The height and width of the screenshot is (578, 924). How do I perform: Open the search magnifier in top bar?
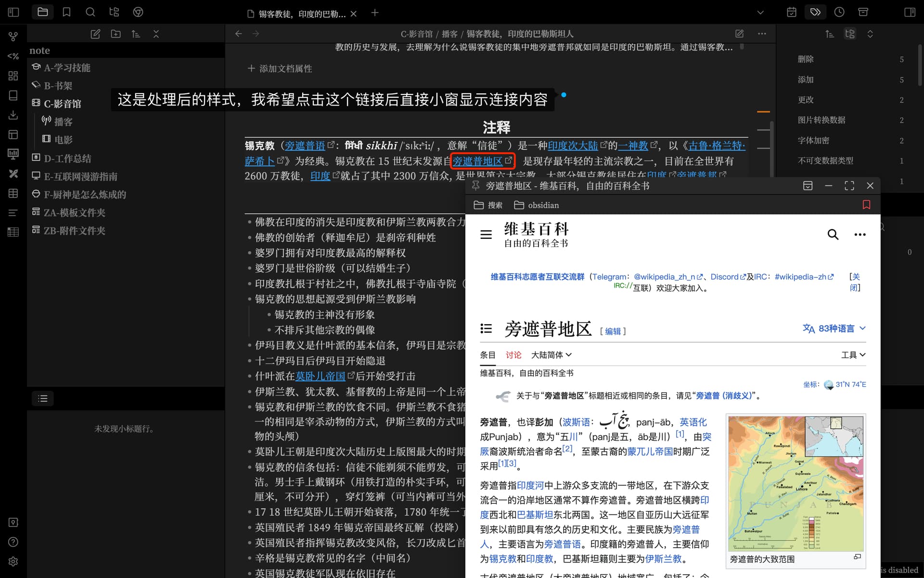pyautogui.click(x=90, y=12)
